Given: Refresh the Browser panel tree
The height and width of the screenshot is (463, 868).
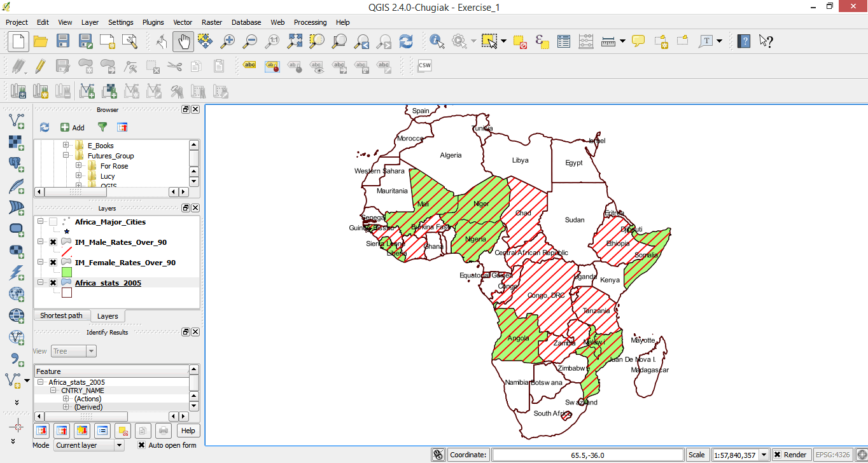Looking at the screenshot, I should tap(45, 127).
